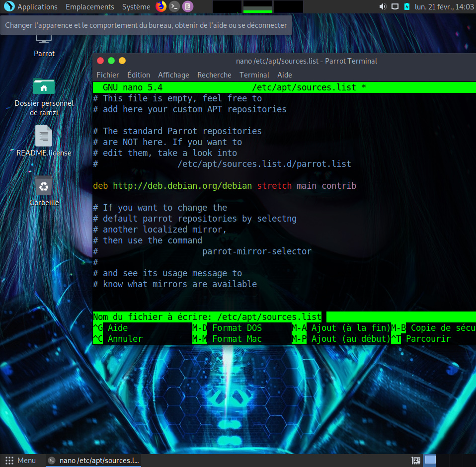476x467 pixels.
Task: Click '# another localized mirror,' line
Action: click(x=159, y=230)
